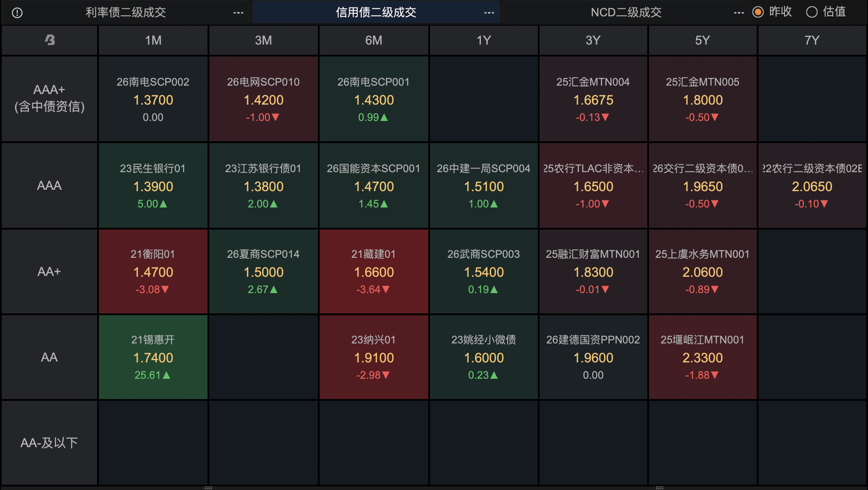Viewport: 868px width, 490px height.
Task: Open the more options dots for 信用债二级成交
Action: [x=489, y=13]
